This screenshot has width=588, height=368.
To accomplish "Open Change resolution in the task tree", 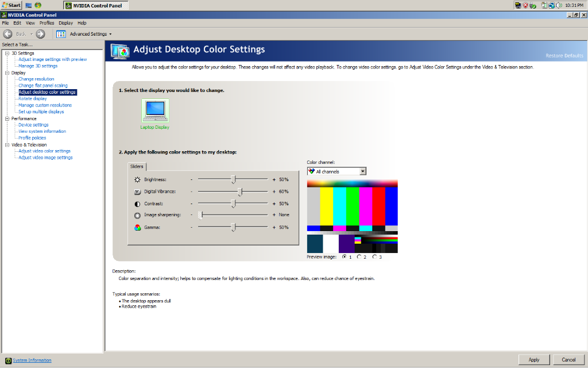I will 36,79.
